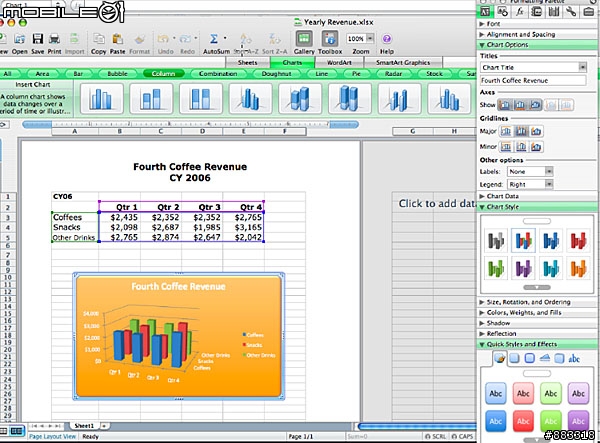Viewport: 600px width, 443px height.
Task: Select the Pie chart category
Action: (356, 73)
